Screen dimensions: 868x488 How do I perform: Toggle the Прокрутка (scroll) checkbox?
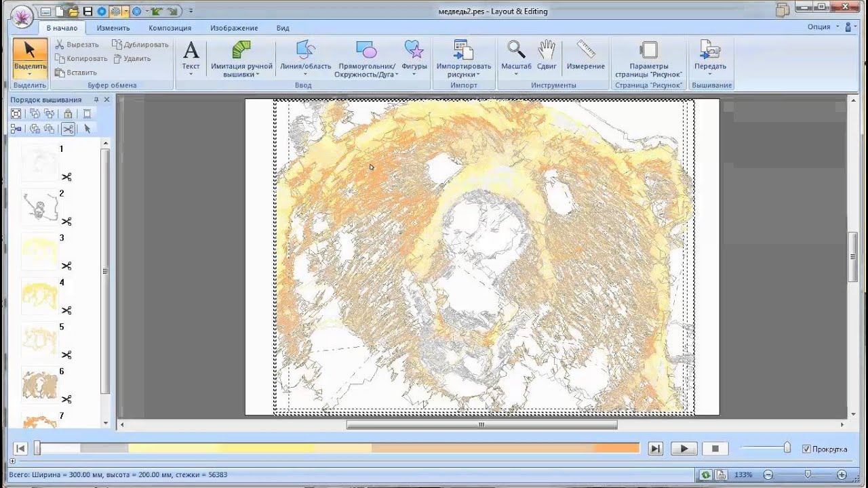(806, 449)
